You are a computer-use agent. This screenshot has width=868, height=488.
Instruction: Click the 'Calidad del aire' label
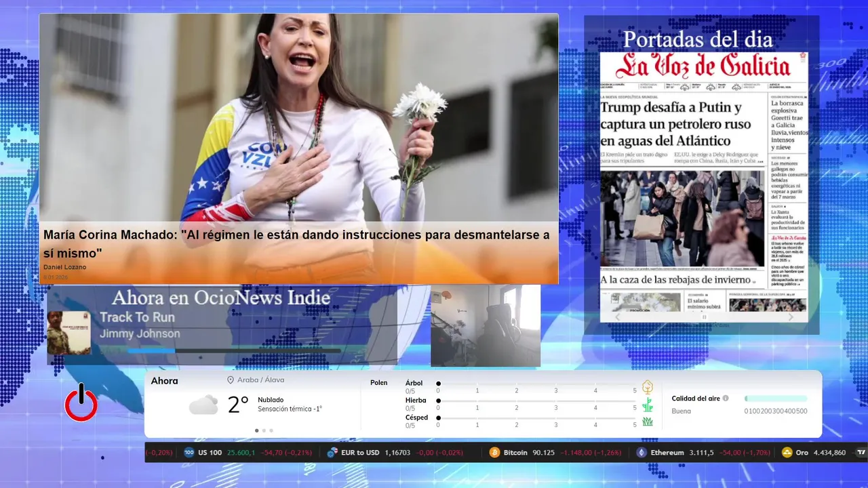tap(696, 399)
